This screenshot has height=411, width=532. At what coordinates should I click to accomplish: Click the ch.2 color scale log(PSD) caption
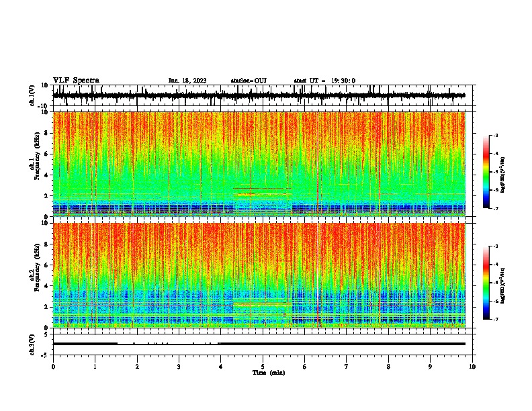(502, 285)
